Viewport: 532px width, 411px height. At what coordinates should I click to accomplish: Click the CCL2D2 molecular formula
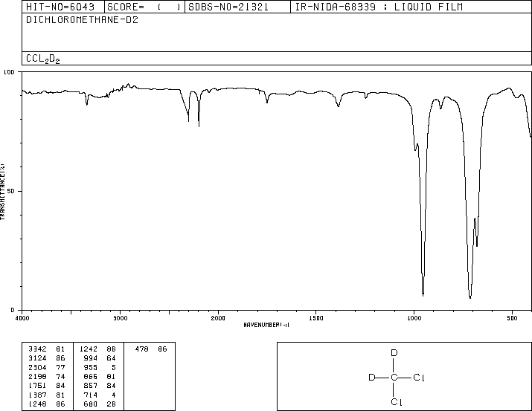click(x=42, y=59)
